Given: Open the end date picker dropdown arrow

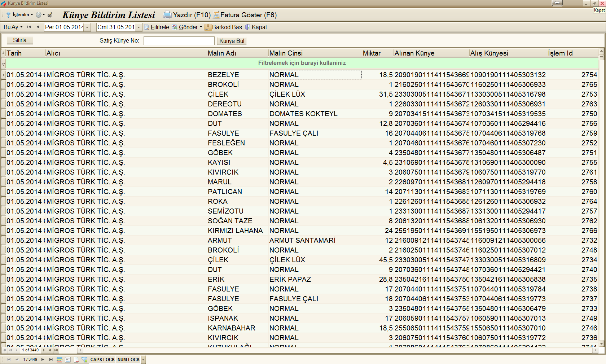Looking at the screenshot, I should click(139, 27).
